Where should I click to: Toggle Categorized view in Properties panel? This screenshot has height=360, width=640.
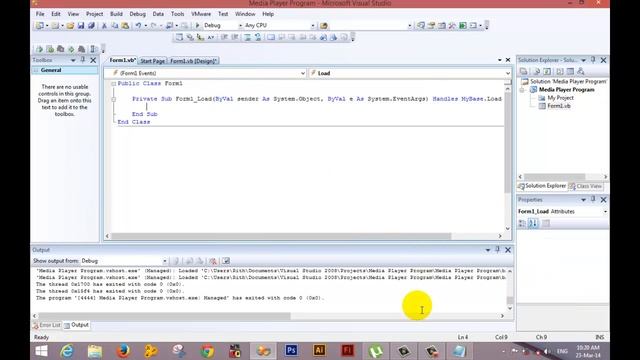point(522,223)
